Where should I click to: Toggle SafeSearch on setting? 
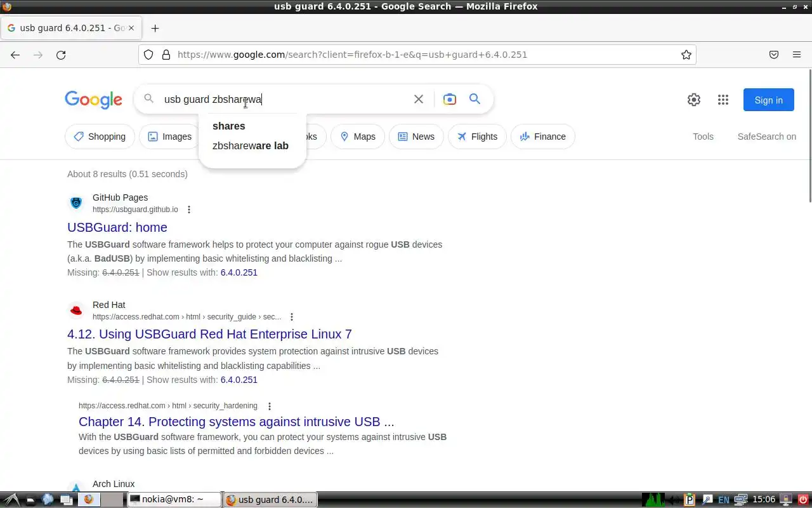tap(766, 137)
